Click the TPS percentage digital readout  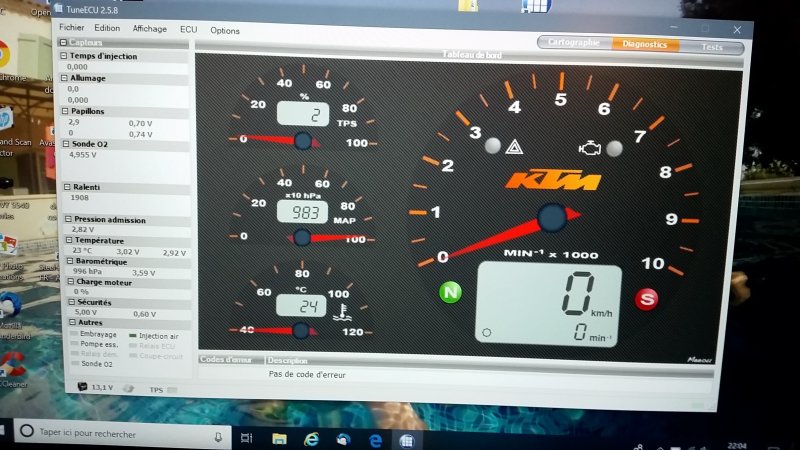(x=303, y=114)
